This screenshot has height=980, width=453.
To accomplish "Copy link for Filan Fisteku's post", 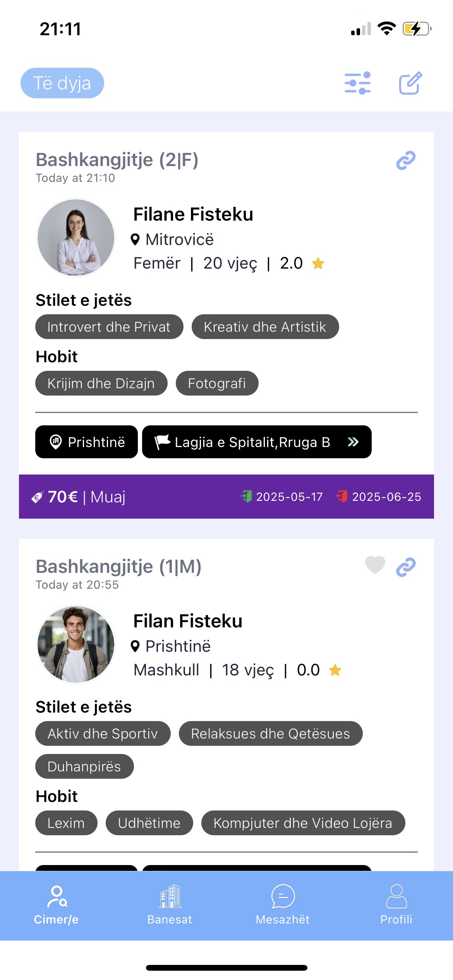I will click(x=406, y=567).
